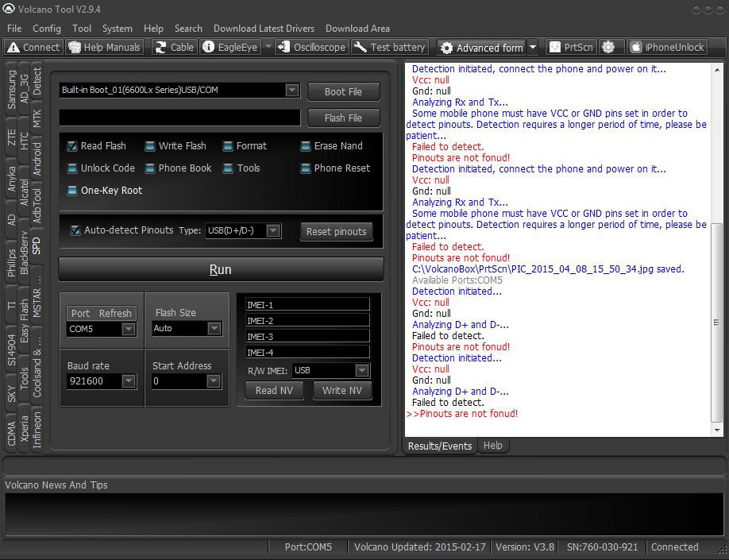Run the Test battery tool
Image resolution: width=729 pixels, height=560 pixels.
[x=390, y=48]
